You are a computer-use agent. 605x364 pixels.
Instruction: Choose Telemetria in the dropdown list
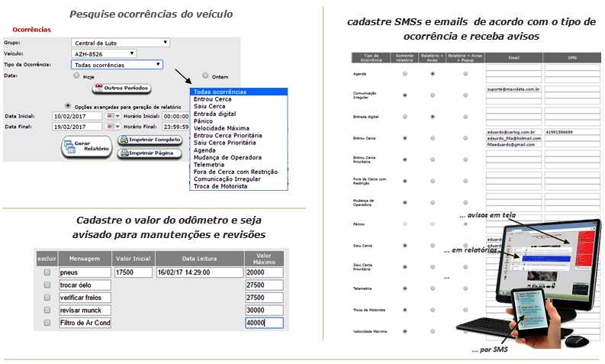(x=239, y=164)
